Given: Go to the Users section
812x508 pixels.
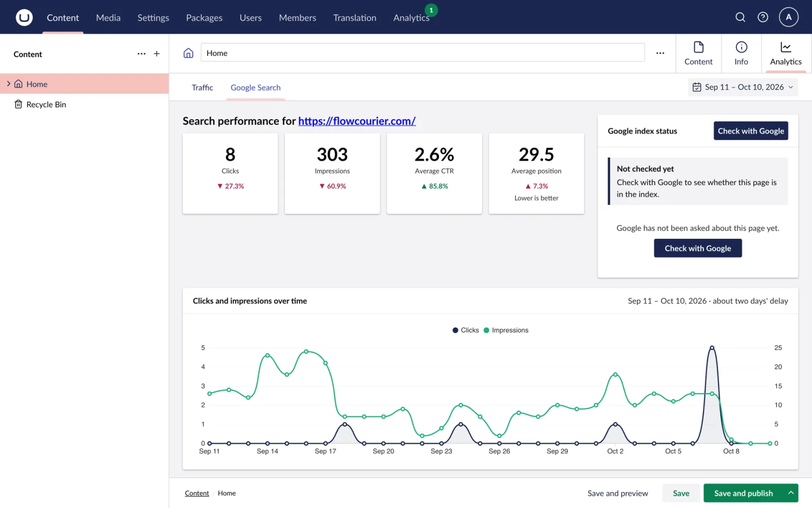Looking at the screenshot, I should (251, 18).
